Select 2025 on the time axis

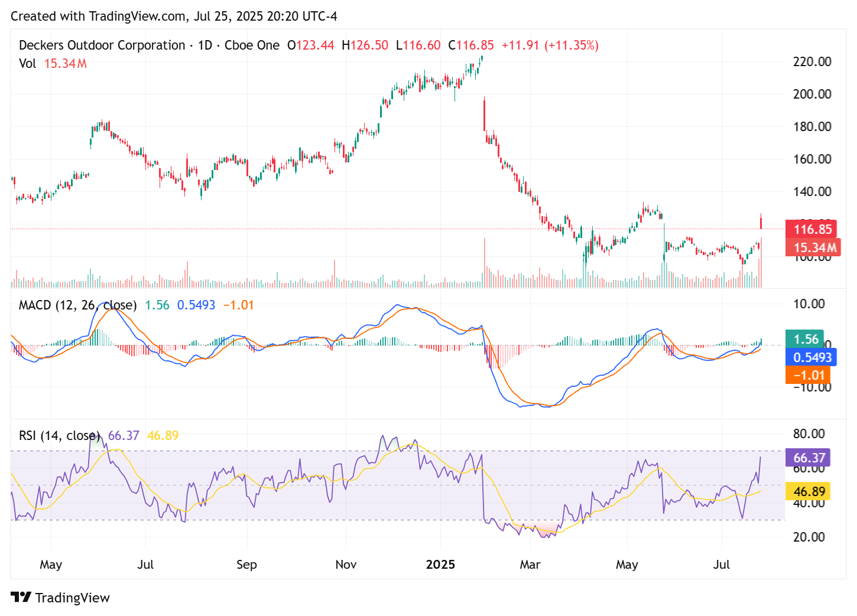441,565
